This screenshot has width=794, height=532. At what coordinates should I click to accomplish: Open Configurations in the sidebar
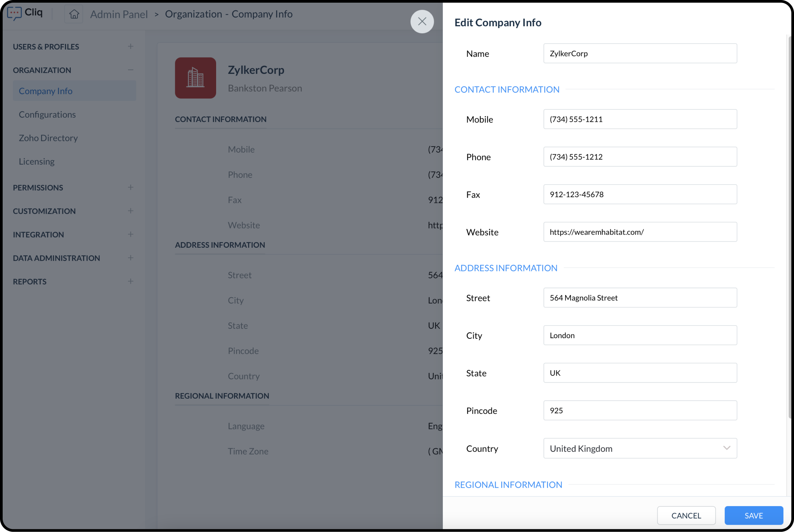pyautogui.click(x=47, y=114)
